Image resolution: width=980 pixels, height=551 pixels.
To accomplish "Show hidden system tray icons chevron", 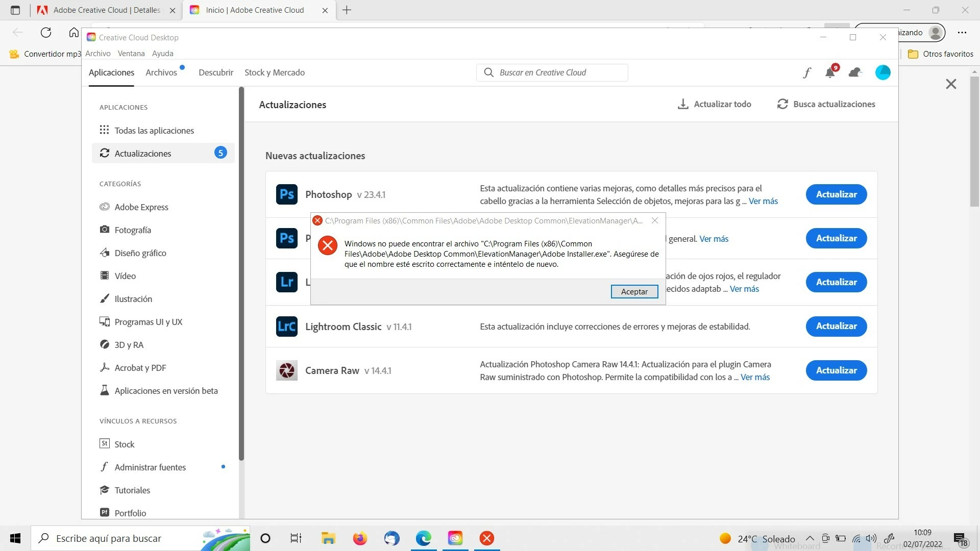I will (810, 538).
